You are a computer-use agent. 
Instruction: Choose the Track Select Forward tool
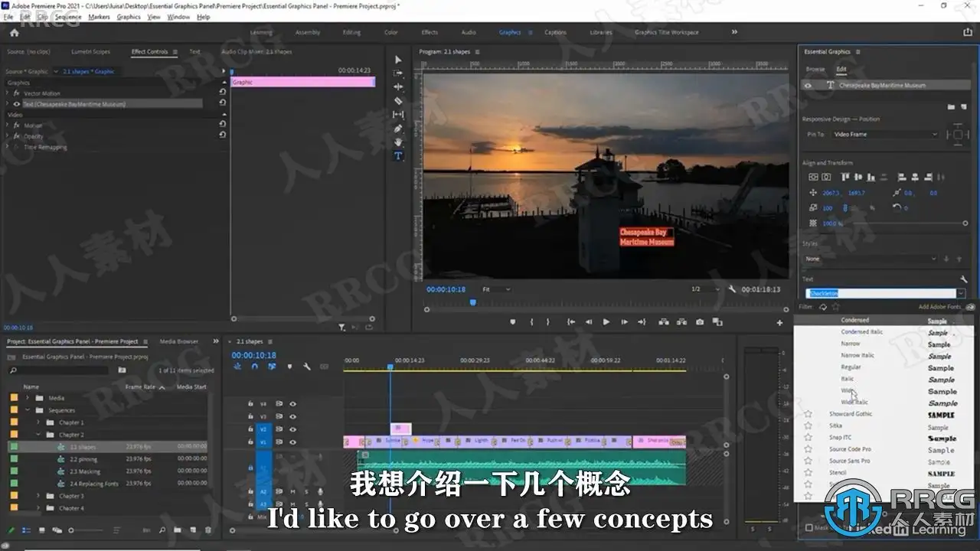coord(398,73)
